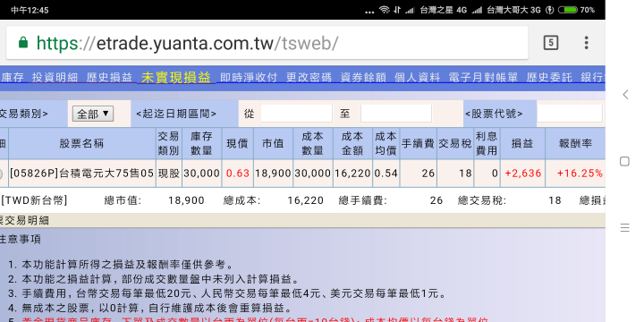The image size is (644, 322).
Task: Open the 庫存 tab
Action: pos(12,77)
